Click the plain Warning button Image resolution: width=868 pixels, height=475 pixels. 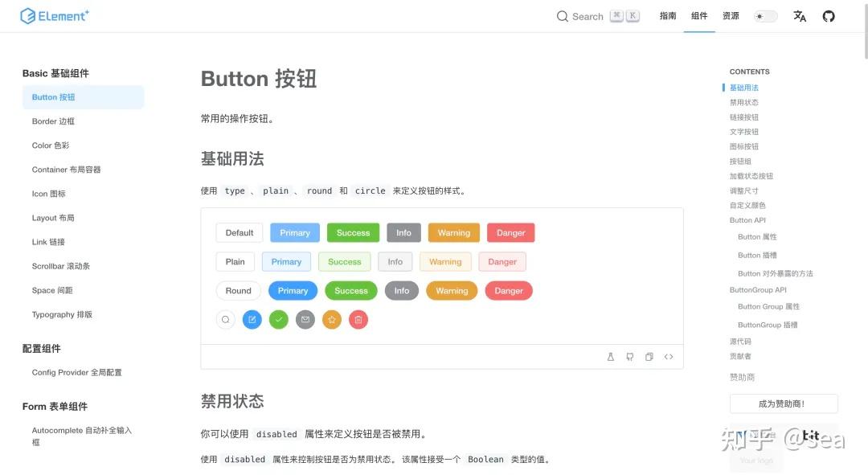click(x=445, y=262)
